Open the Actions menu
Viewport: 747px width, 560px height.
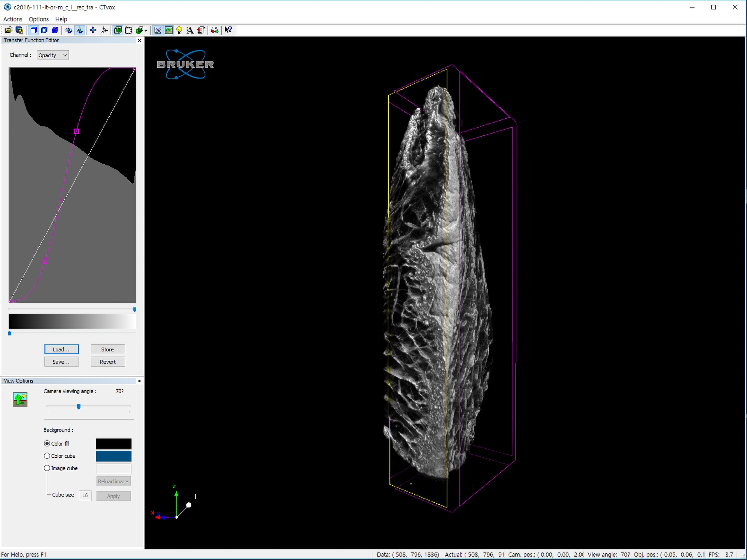click(12, 19)
